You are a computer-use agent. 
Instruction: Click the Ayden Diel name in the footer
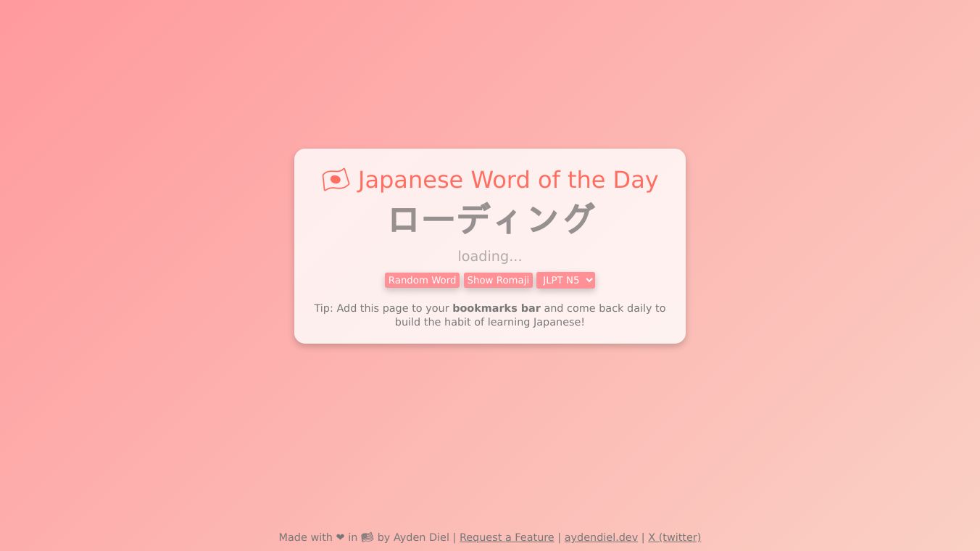[x=421, y=537]
